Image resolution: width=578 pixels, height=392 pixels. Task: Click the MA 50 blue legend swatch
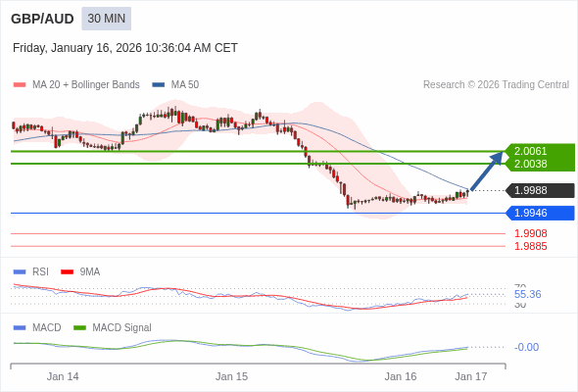click(159, 85)
